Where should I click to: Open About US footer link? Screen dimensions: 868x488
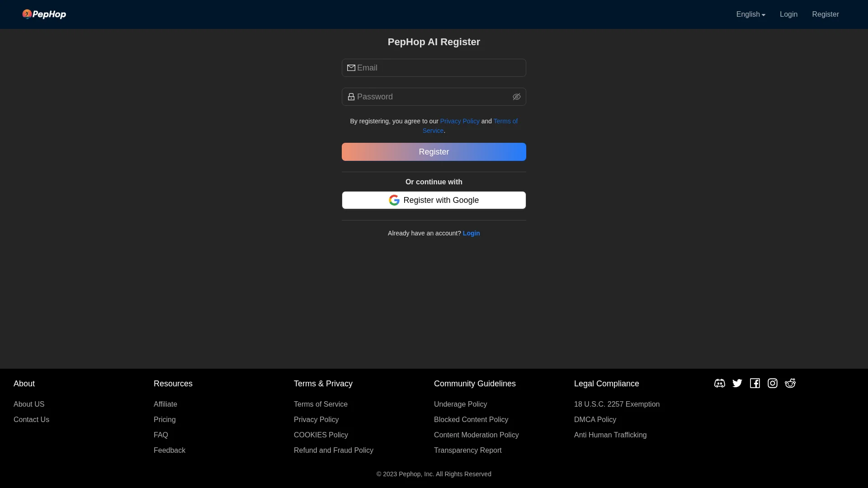tap(29, 404)
